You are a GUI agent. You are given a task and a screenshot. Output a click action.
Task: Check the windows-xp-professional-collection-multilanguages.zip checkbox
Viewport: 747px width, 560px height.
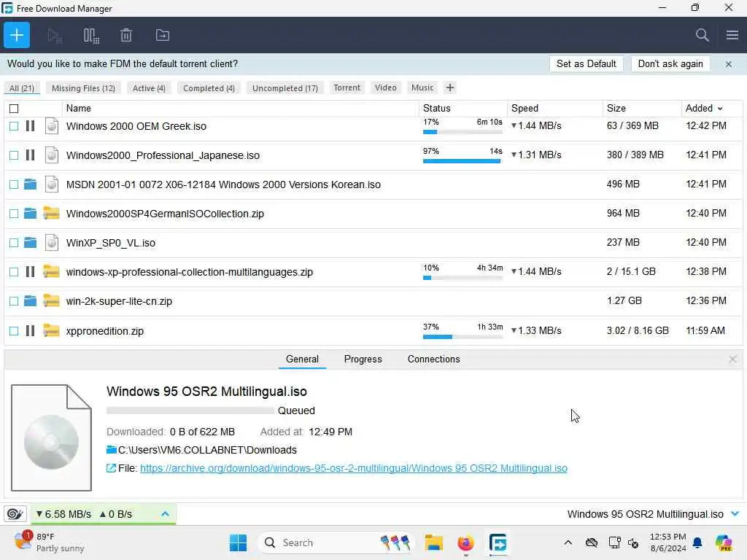coord(14,272)
